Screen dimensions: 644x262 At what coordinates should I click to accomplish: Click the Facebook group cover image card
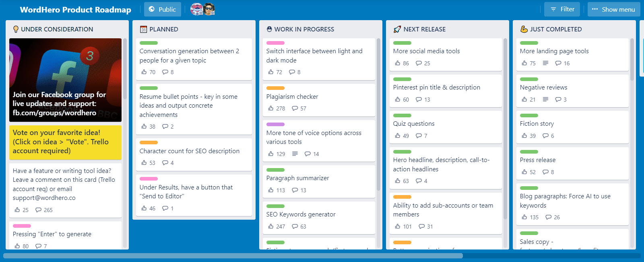(65, 80)
